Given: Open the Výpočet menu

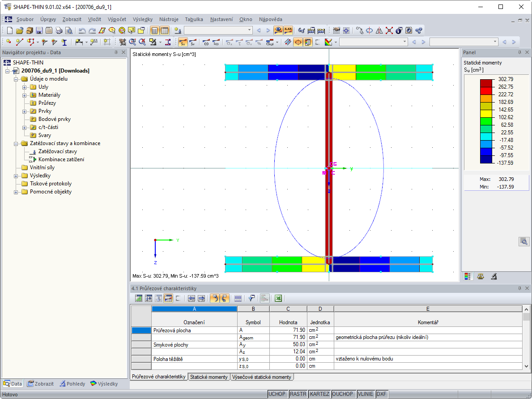Looking at the screenshot, I should click(x=117, y=19).
